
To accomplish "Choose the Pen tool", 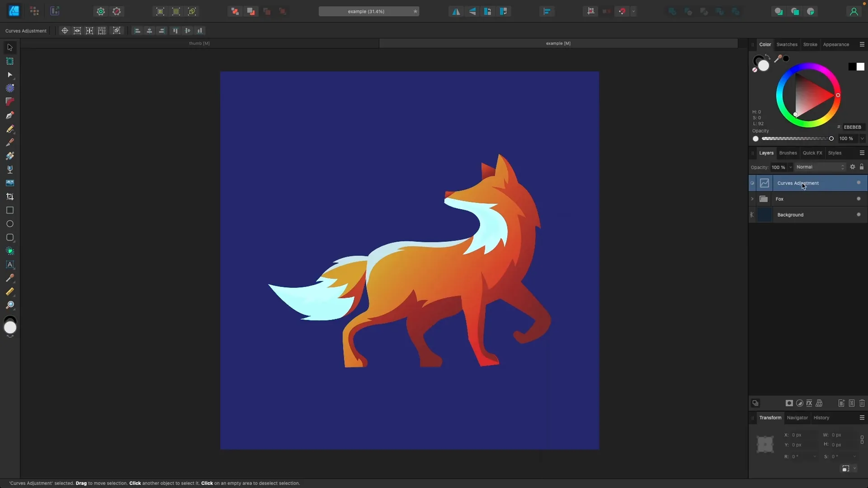I will [x=9, y=115].
